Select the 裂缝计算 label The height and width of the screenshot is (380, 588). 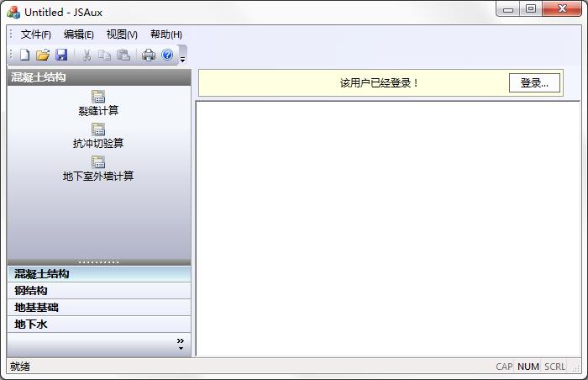coord(98,110)
